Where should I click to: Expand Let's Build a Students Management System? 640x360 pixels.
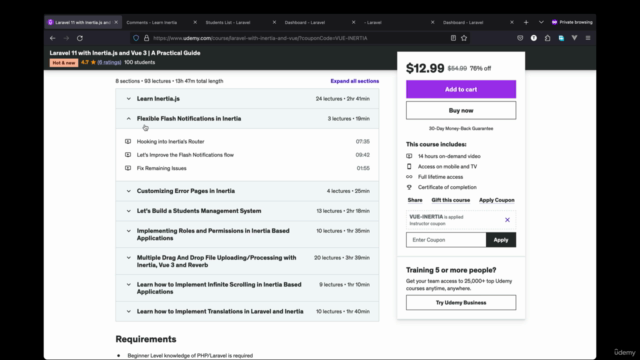pos(247,211)
